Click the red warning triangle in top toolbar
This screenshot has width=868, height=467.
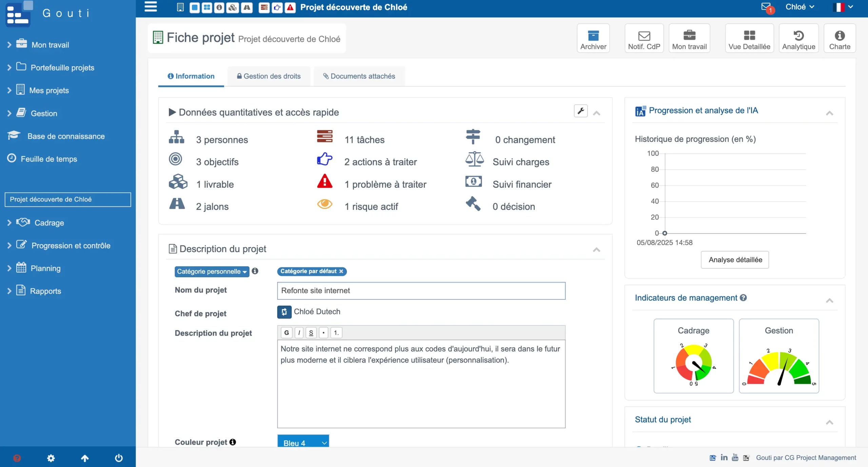click(x=290, y=7)
